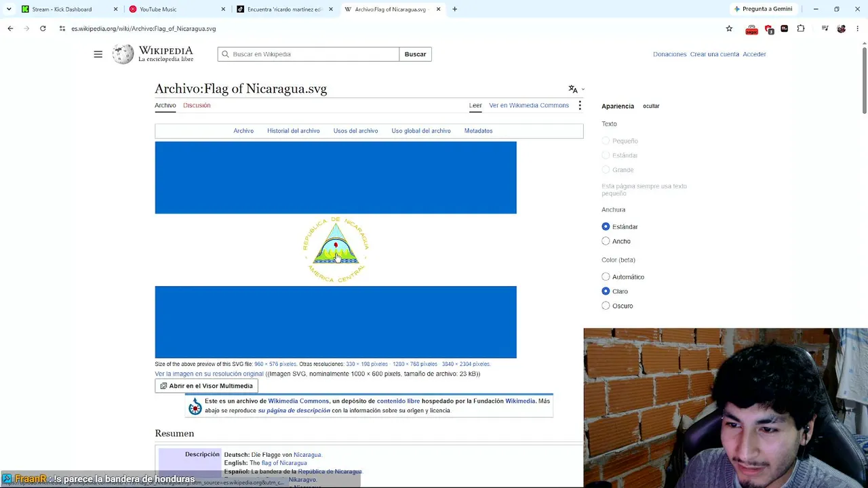Viewport: 868px width, 488px height.
Task: Close the Encuentra 'ricardo martinez' tab
Action: (x=331, y=9)
